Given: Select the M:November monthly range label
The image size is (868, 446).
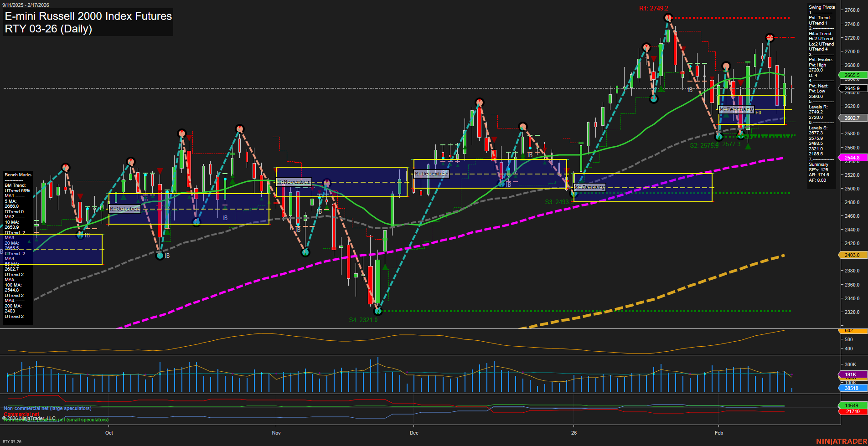Looking at the screenshot, I should click(294, 182).
